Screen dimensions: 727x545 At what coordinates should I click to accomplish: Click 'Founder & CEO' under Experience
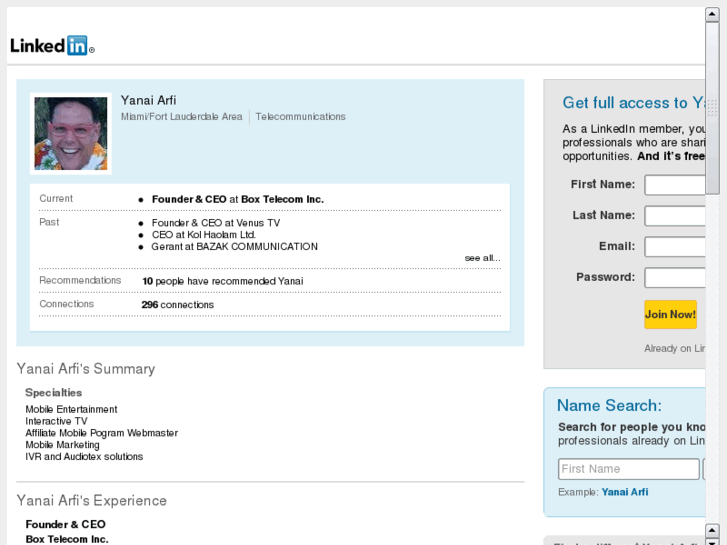(65, 525)
